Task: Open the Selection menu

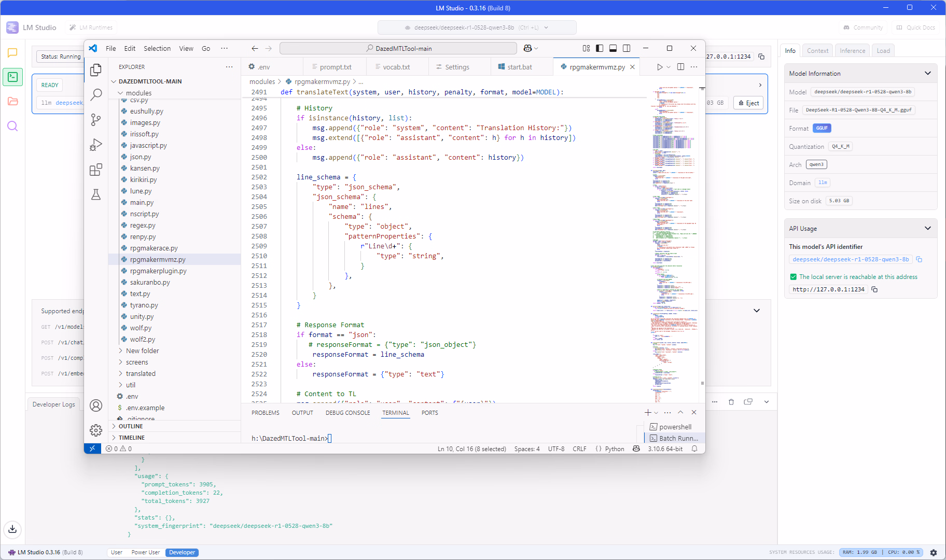Action: pyautogui.click(x=157, y=48)
